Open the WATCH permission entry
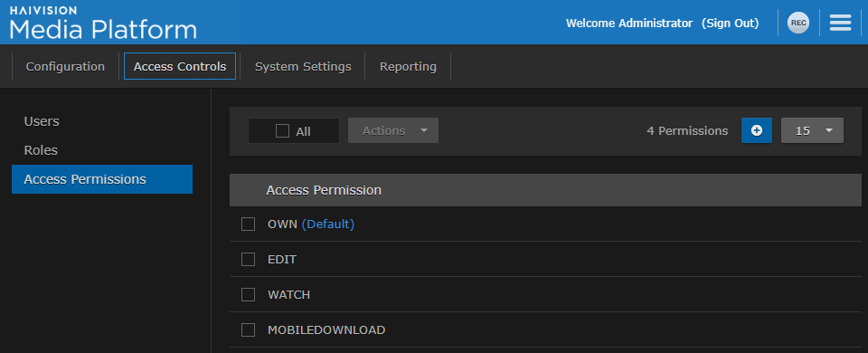The width and height of the screenshot is (868, 353). 289,295
